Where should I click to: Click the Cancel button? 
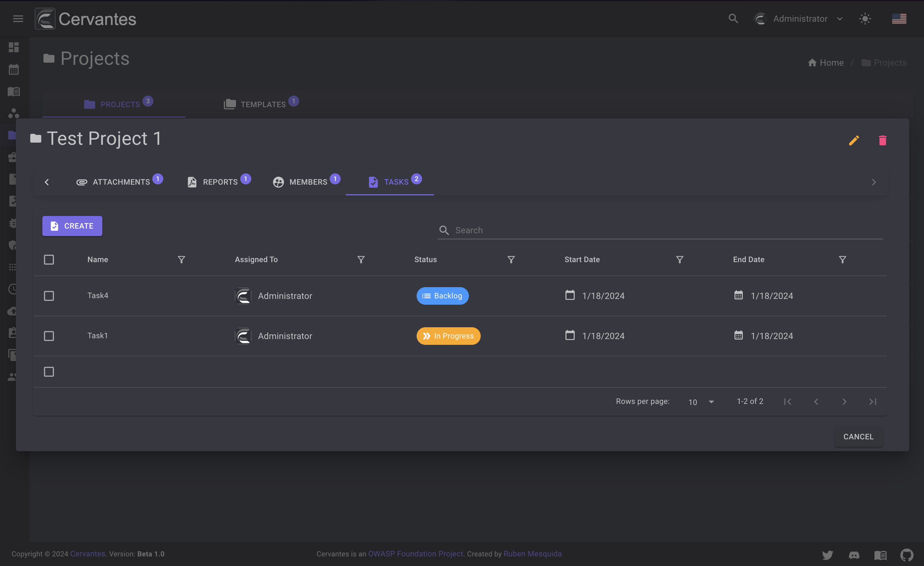[858, 437]
